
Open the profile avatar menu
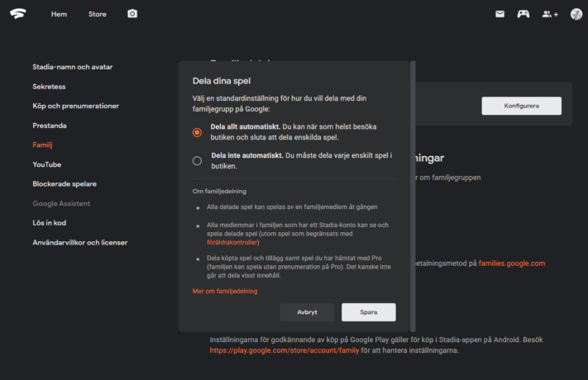(x=576, y=14)
